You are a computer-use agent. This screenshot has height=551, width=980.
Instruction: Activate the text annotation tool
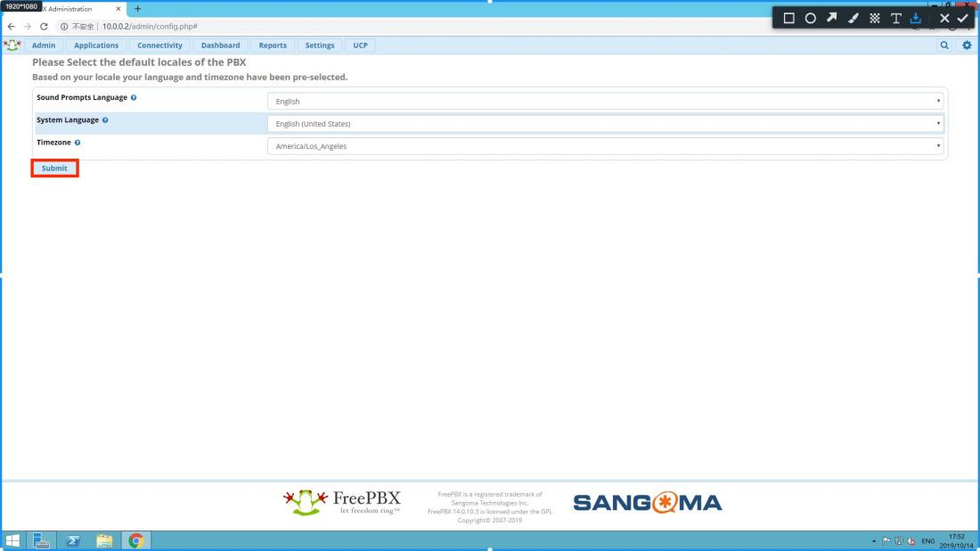(896, 18)
